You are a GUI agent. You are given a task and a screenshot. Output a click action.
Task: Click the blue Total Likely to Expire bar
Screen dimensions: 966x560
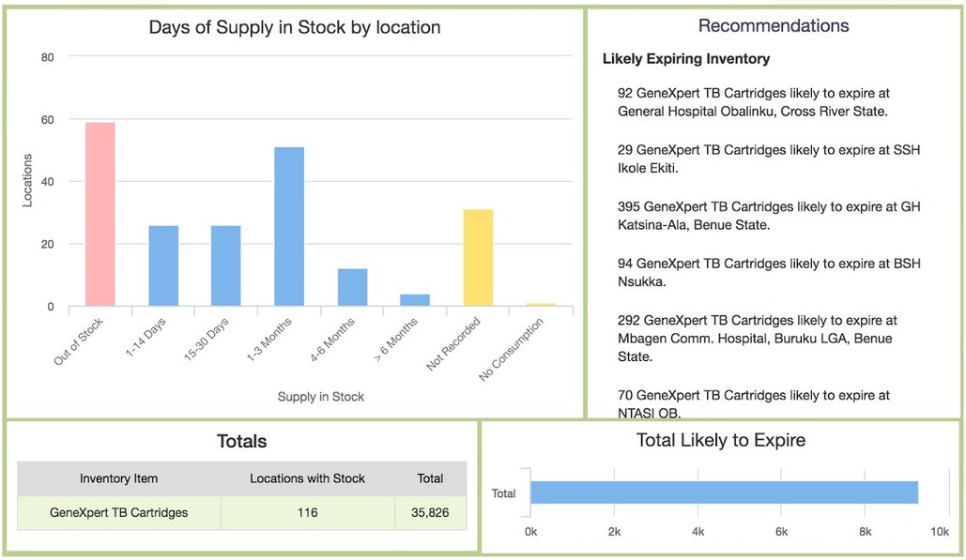(723, 492)
